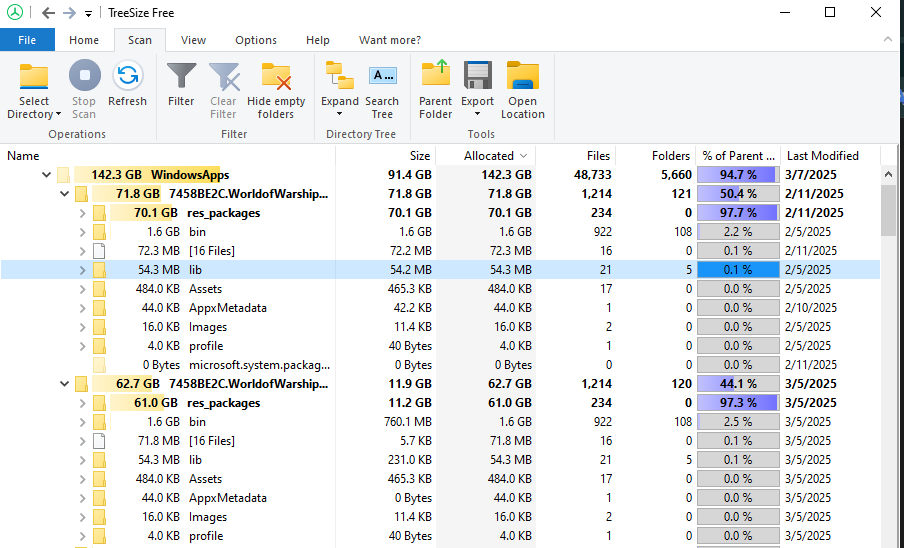Click the folder icon beside the 54.2 MB lib
904x548 pixels.
99,270
